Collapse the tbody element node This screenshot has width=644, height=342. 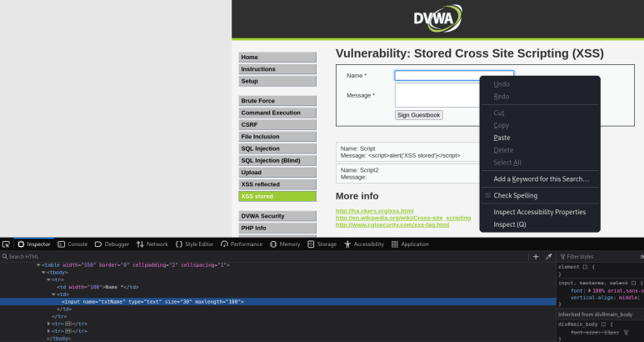(x=43, y=273)
